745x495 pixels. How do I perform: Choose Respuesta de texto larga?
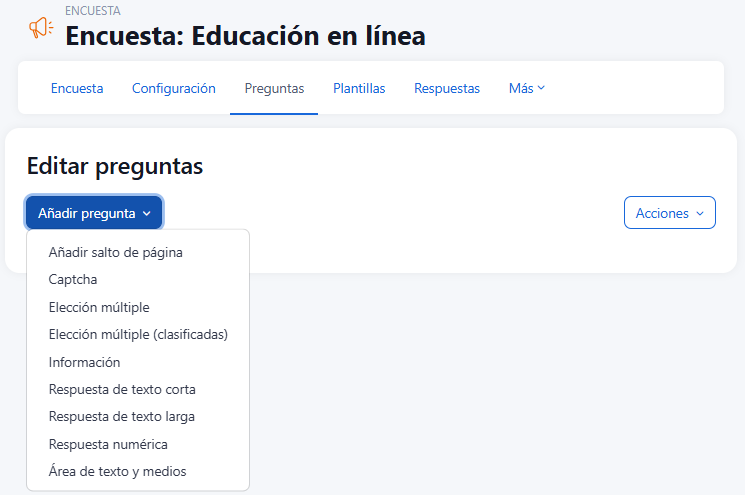[122, 416]
